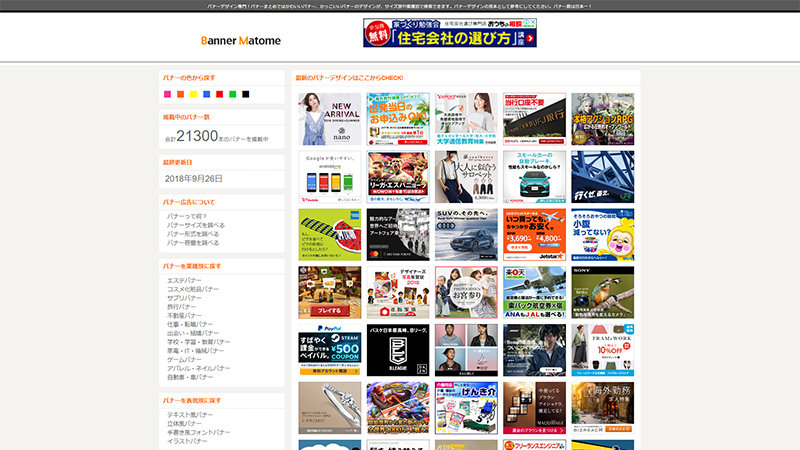Open the 出発当日のお申込みOK banner thumbnail
Viewport: 800px width, 450px height.
click(x=398, y=119)
